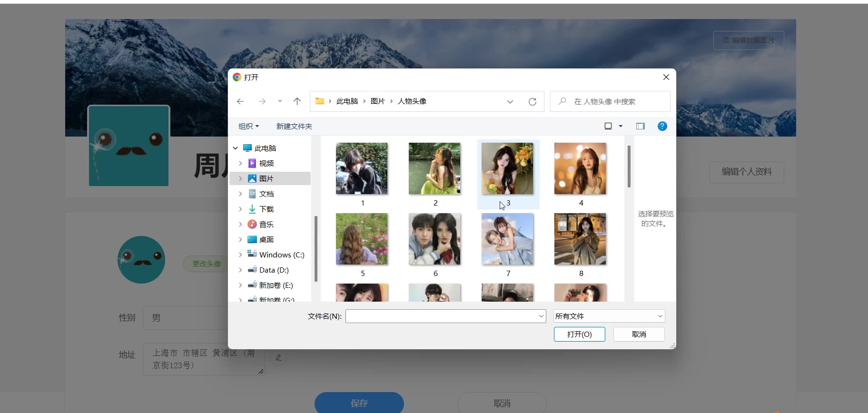The image size is (868, 413).
Task: Collapse the 此电脑 tree node
Action: (235, 148)
